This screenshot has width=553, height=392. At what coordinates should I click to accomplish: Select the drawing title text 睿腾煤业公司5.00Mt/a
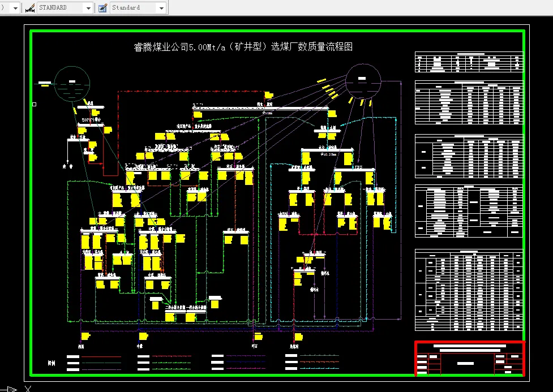coord(179,46)
